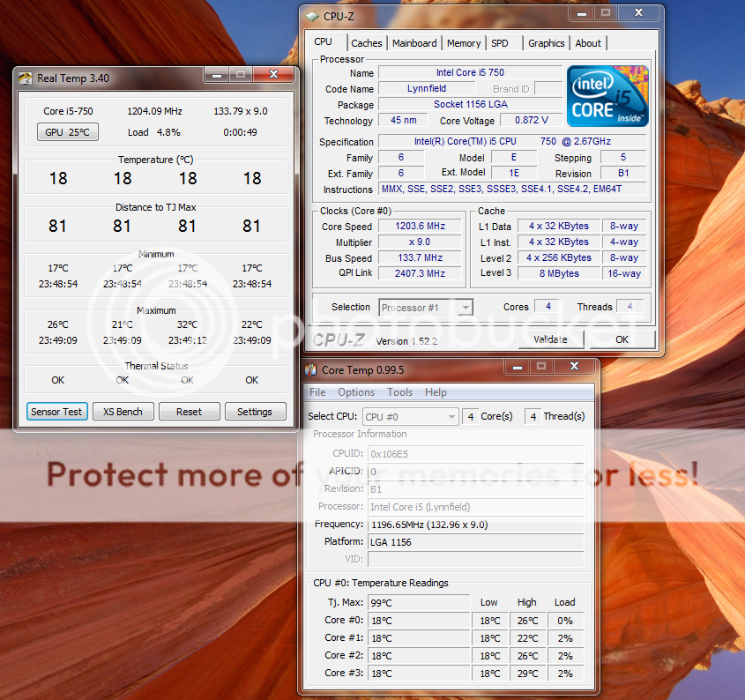Viewport: 745px width, 700px height.
Task: Open the Tools menu in Core Temp
Action: [x=399, y=392]
